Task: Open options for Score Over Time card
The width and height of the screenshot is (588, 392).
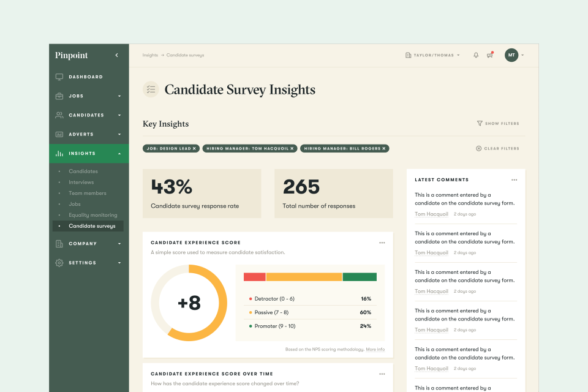Action: pos(382,374)
